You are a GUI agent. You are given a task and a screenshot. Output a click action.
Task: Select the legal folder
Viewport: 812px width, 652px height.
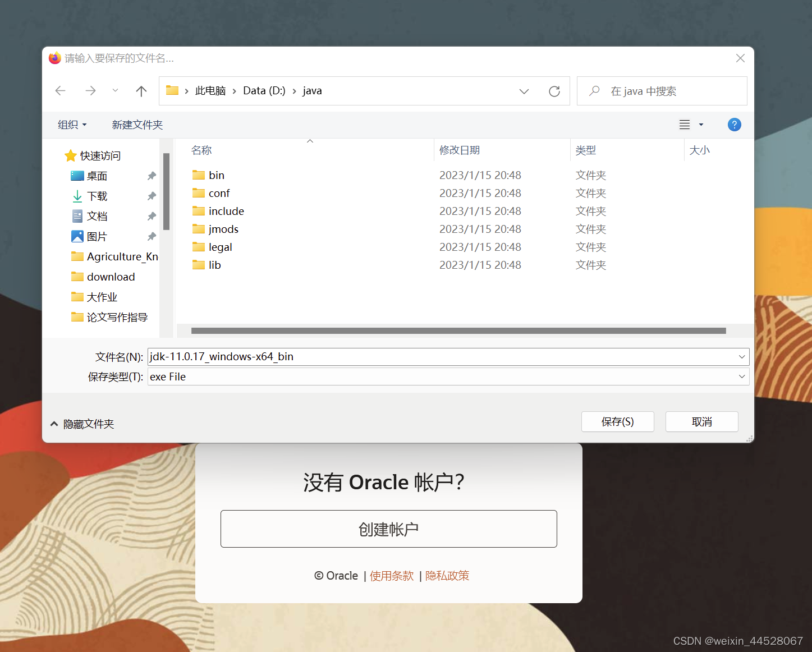click(220, 247)
